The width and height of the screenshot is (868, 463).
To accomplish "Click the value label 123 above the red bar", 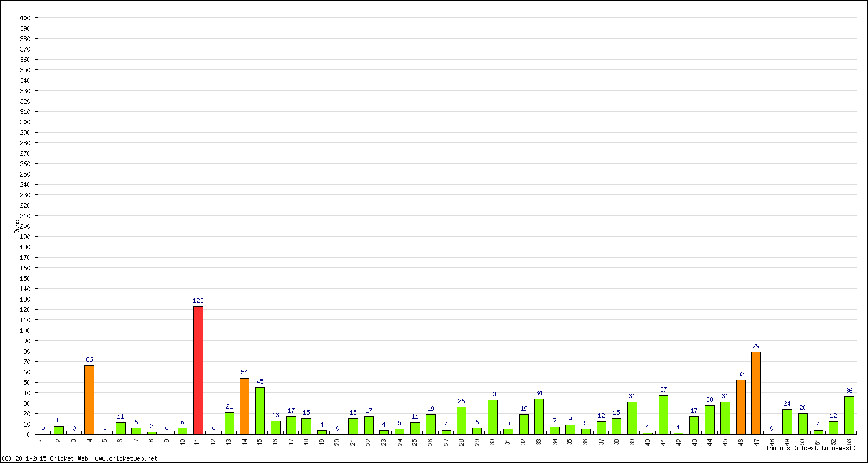I will point(198,300).
